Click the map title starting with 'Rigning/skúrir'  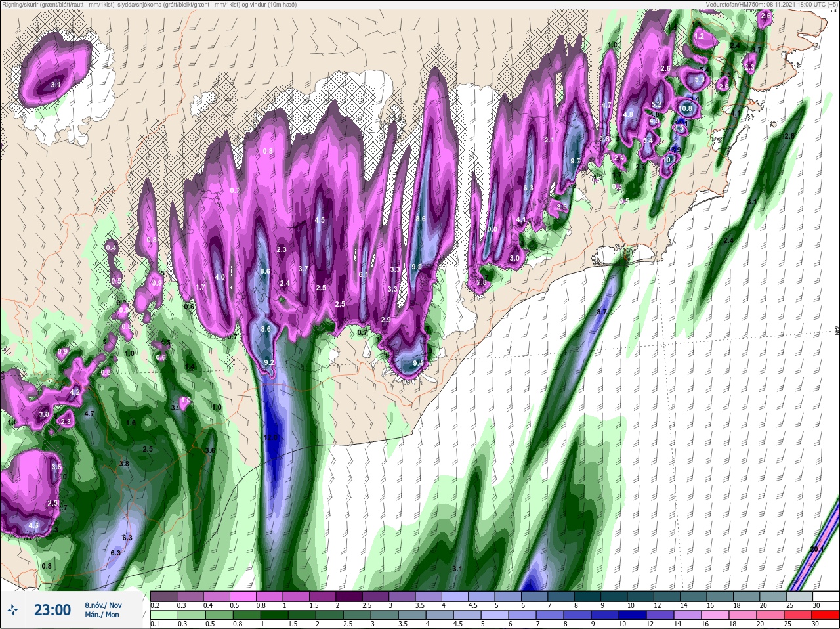coord(149,5)
